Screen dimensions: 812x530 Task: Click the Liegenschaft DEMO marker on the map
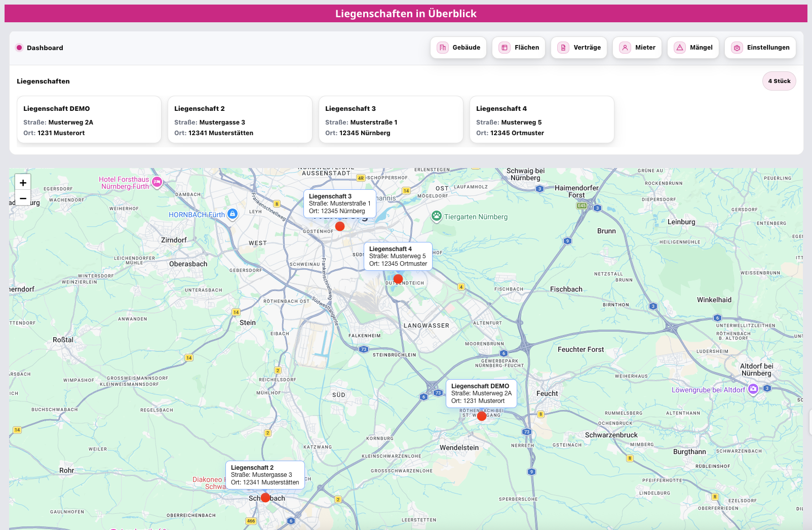pyautogui.click(x=482, y=416)
